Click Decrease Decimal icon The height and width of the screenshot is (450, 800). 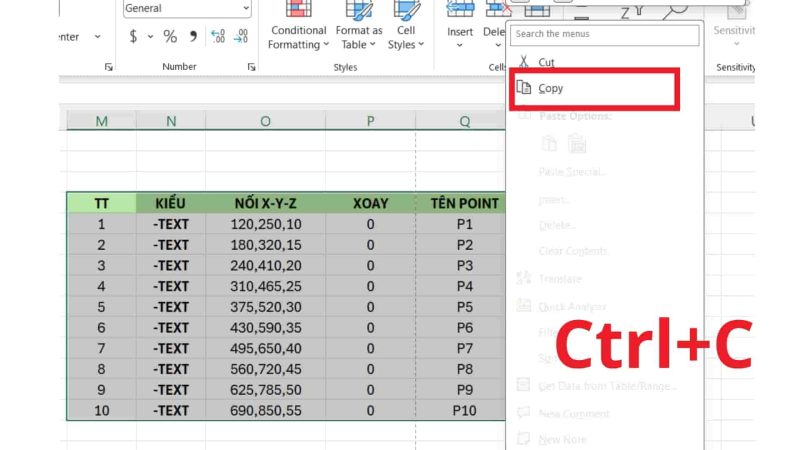pyautogui.click(x=241, y=36)
